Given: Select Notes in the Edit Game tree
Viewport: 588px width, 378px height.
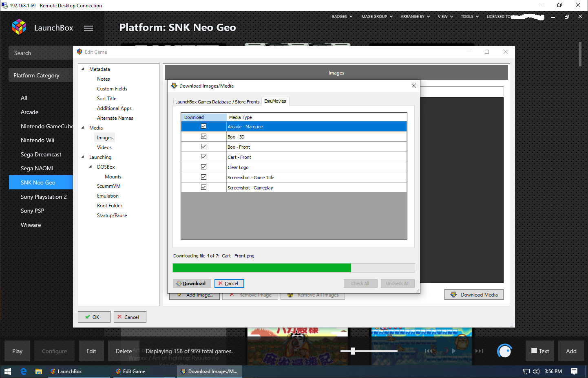Looking at the screenshot, I should point(104,79).
